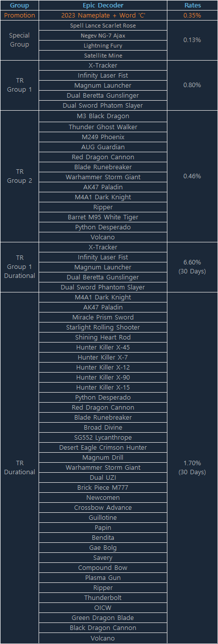Click the Rates column header
The height and width of the screenshot is (644, 218).
pyautogui.click(x=192, y=6)
